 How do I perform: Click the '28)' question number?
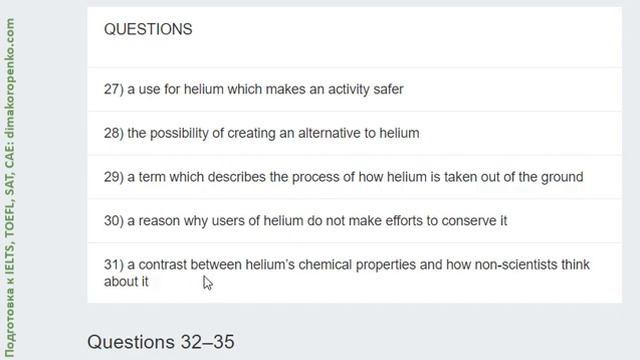(x=113, y=133)
